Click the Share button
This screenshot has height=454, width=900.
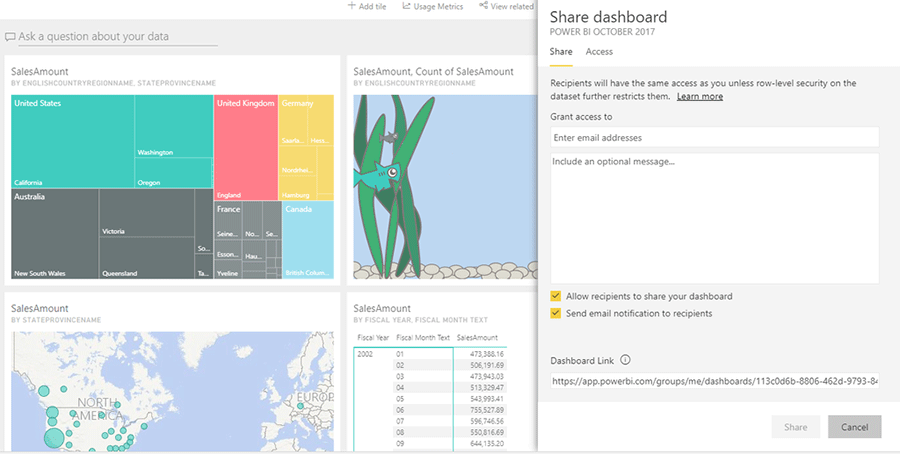pos(796,427)
